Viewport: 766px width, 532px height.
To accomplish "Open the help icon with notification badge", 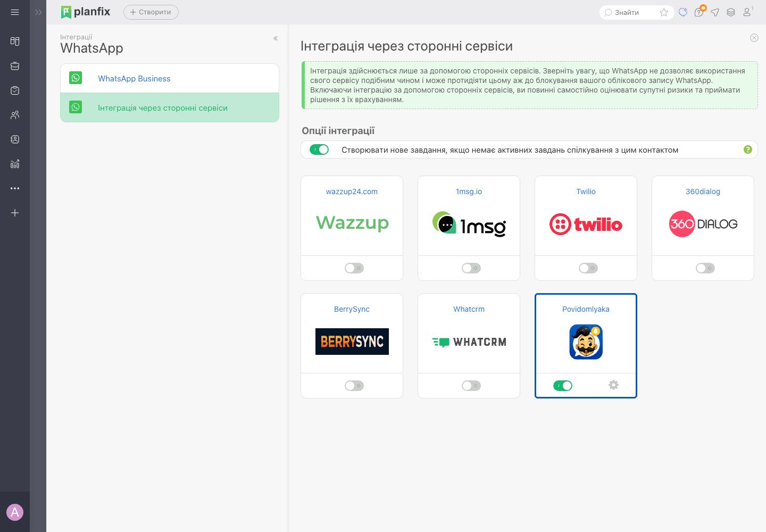I will click(700, 12).
